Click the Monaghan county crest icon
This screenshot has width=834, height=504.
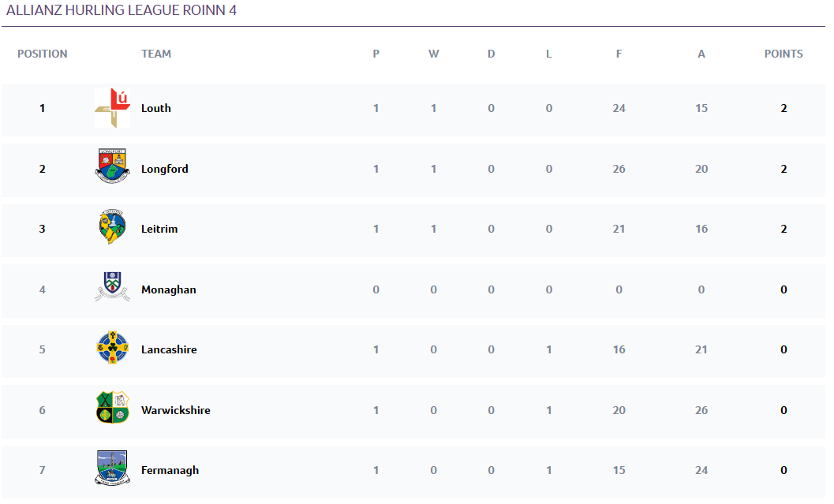(x=112, y=288)
